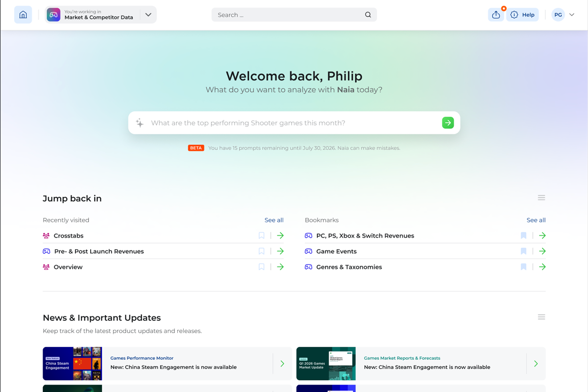Image resolution: width=588 pixels, height=392 pixels.
Task: Follow the arrow for PC, PS, Xbox & Switch Revenues
Action: (x=542, y=236)
